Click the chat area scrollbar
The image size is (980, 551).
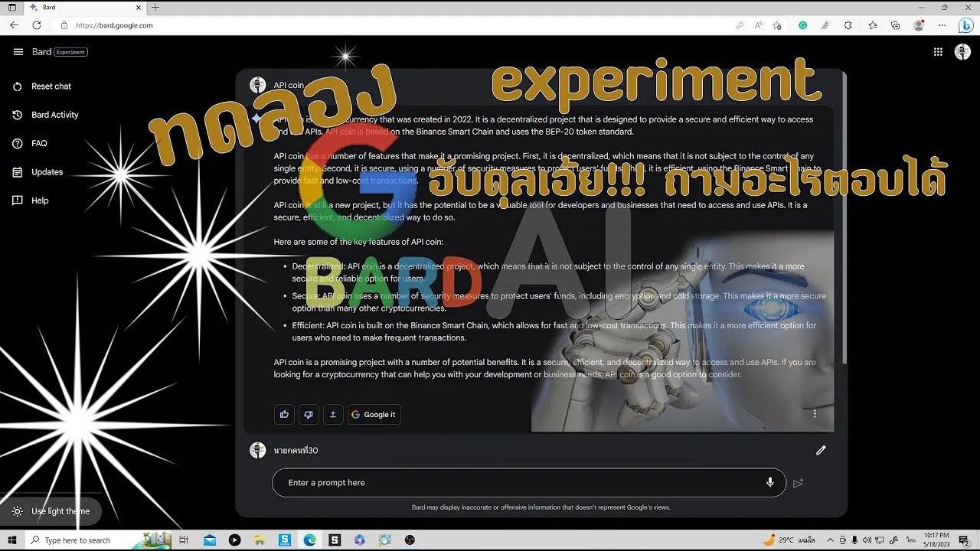coord(844,218)
